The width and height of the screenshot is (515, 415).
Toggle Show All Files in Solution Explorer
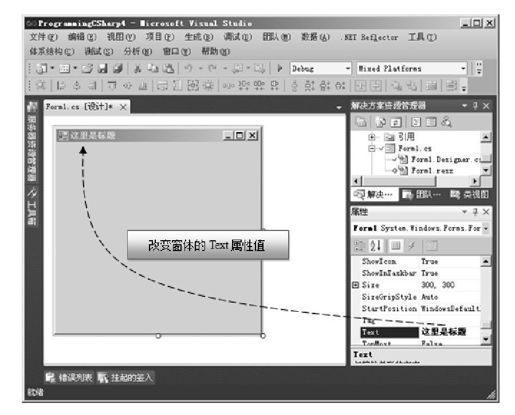pos(381,122)
